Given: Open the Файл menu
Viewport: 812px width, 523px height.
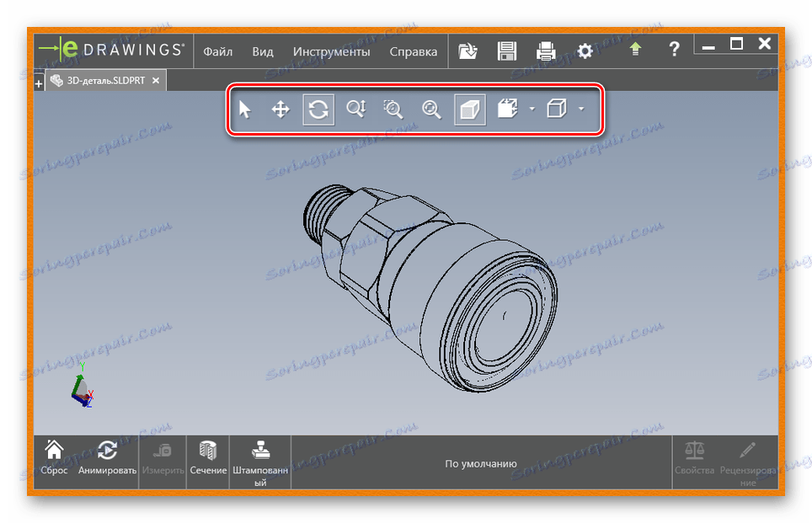Looking at the screenshot, I should click(x=217, y=51).
